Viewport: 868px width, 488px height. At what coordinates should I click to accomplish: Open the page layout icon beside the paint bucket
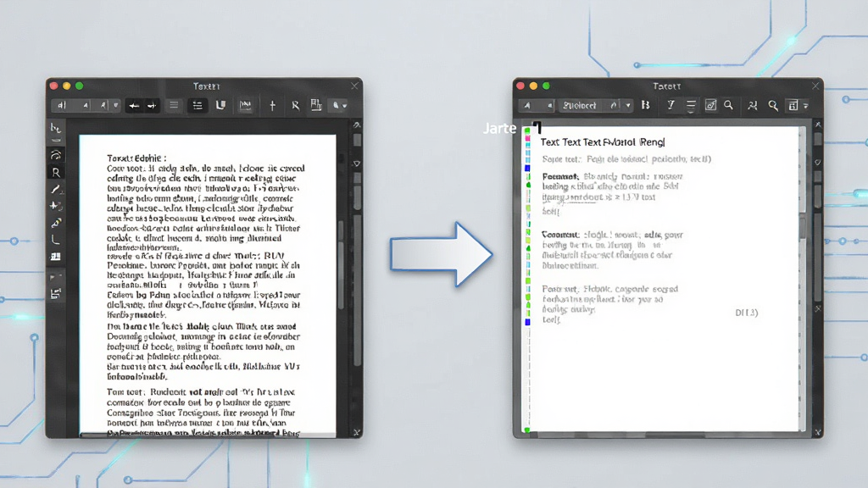316,105
